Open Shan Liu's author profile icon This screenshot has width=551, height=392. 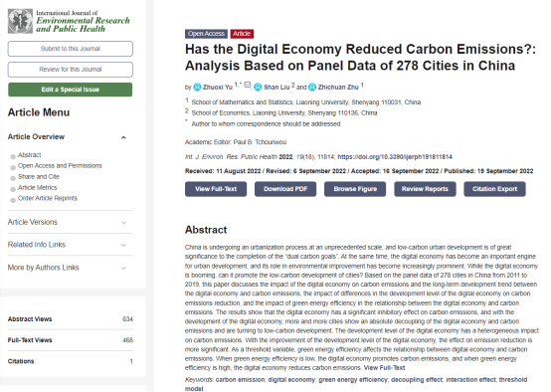258,87
